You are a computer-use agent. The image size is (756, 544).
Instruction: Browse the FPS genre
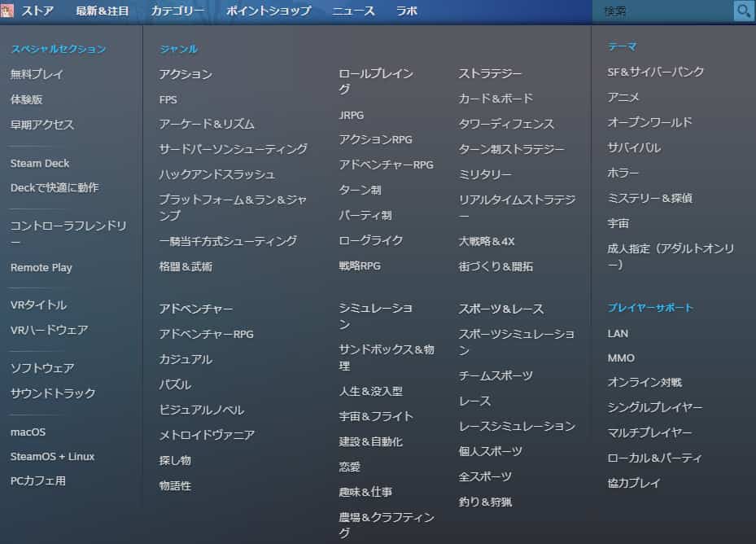point(168,99)
